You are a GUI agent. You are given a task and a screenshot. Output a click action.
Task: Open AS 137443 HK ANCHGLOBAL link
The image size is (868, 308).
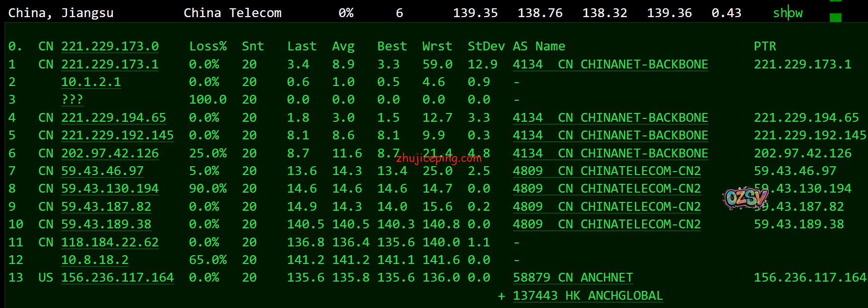point(587,296)
